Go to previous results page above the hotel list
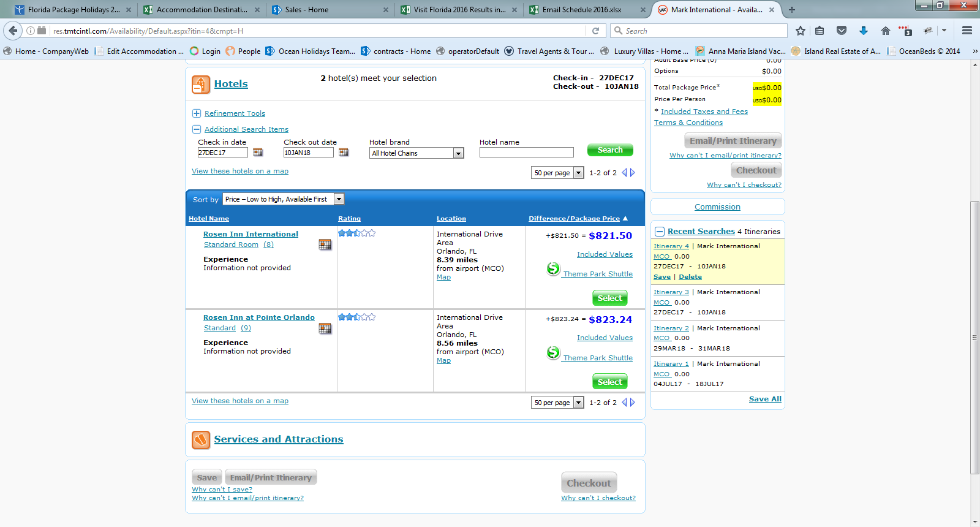Screen dimensions: 980x527 click(x=624, y=173)
